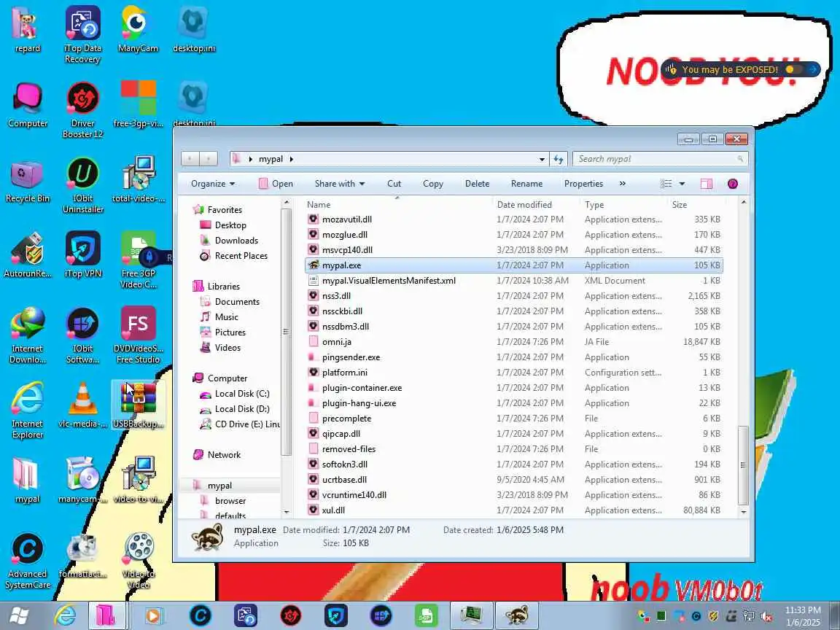The image size is (840, 630).
Task: Click the Back navigation button
Action: pos(190,159)
